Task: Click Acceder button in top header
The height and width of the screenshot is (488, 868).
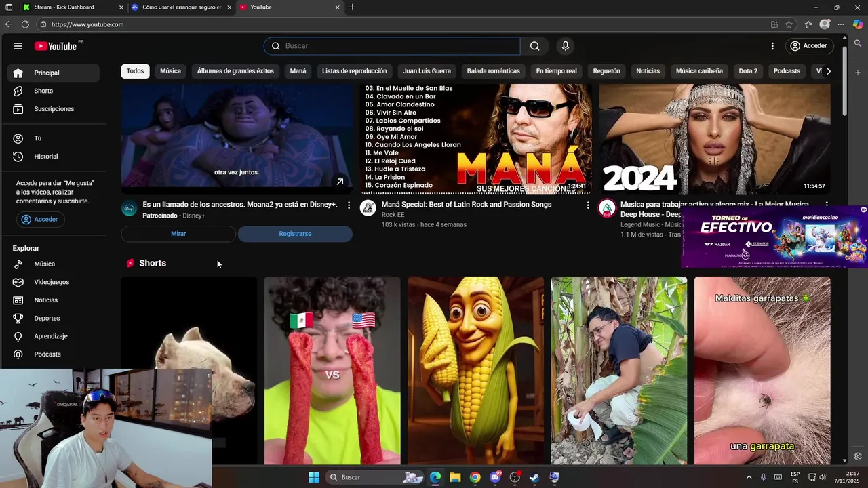Action: (808, 46)
